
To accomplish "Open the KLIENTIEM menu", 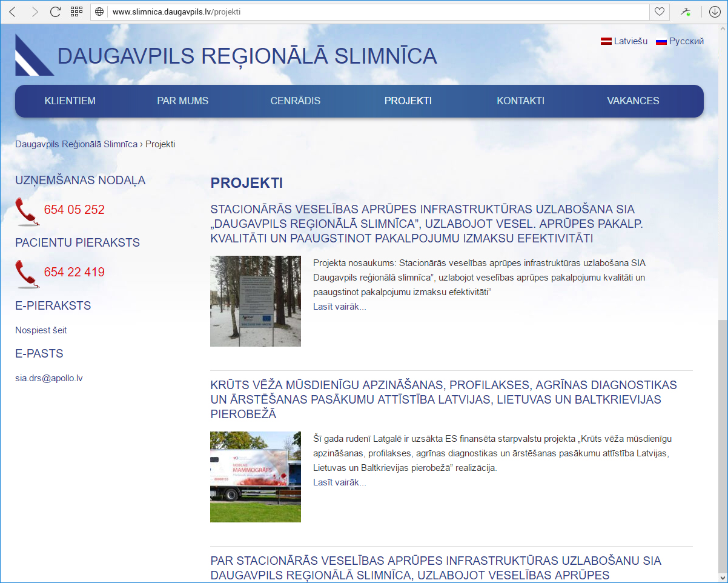I will point(70,101).
